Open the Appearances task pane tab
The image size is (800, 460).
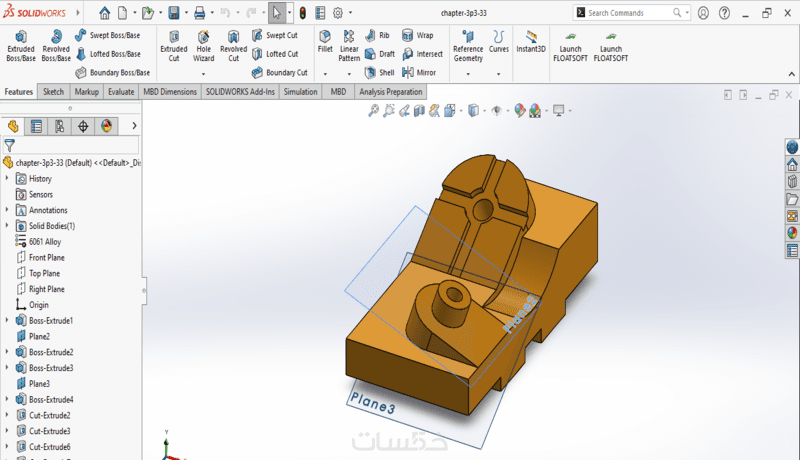coord(792,233)
